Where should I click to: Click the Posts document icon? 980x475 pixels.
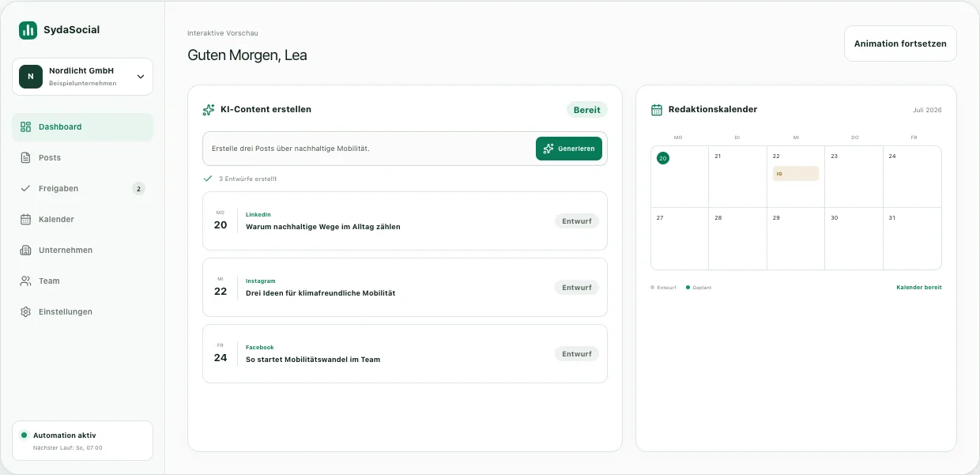click(x=25, y=157)
